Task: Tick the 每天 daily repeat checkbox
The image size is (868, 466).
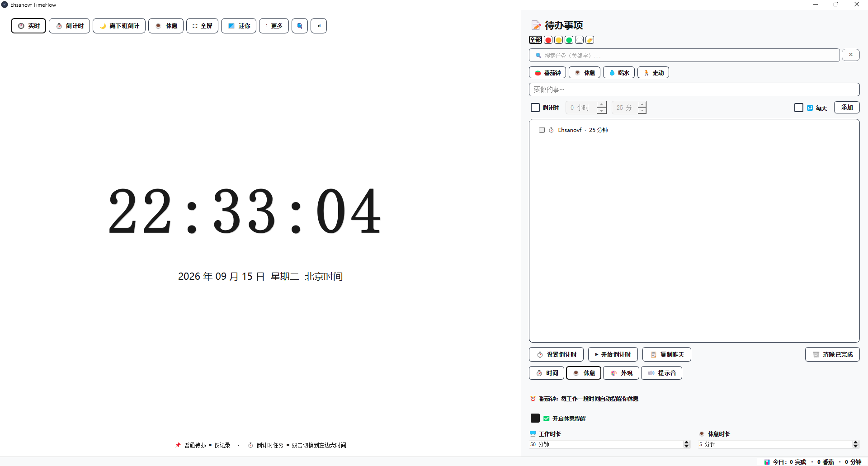Action: pyautogui.click(x=799, y=108)
